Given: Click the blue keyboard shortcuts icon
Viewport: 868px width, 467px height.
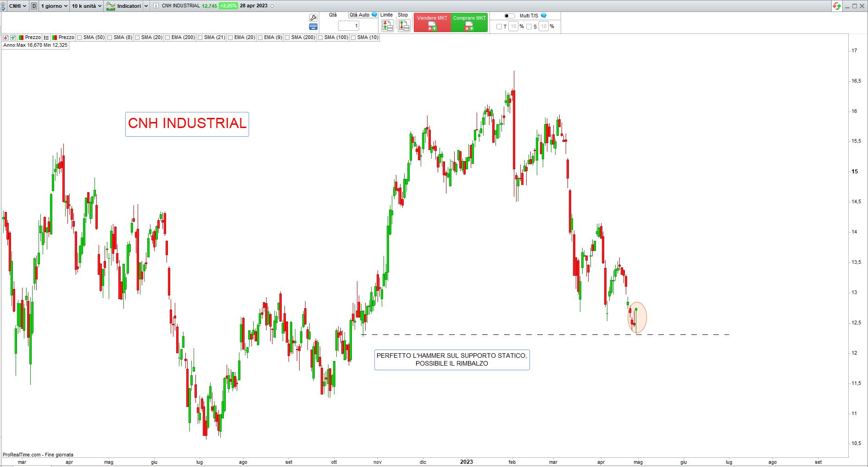Looking at the screenshot, I should [x=313, y=27].
